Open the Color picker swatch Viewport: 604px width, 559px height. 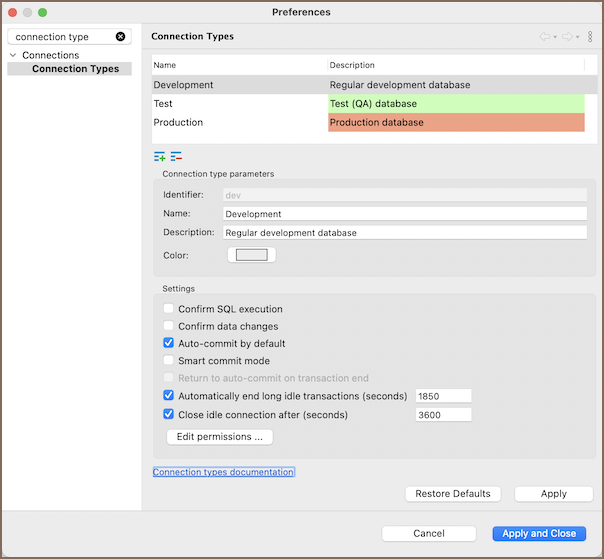251,255
